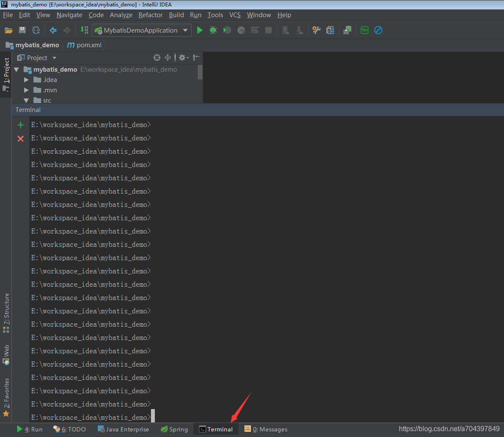Viewport: 504px width, 437px height.
Task: Click the Stop square toolbar button
Action: pos(269,30)
